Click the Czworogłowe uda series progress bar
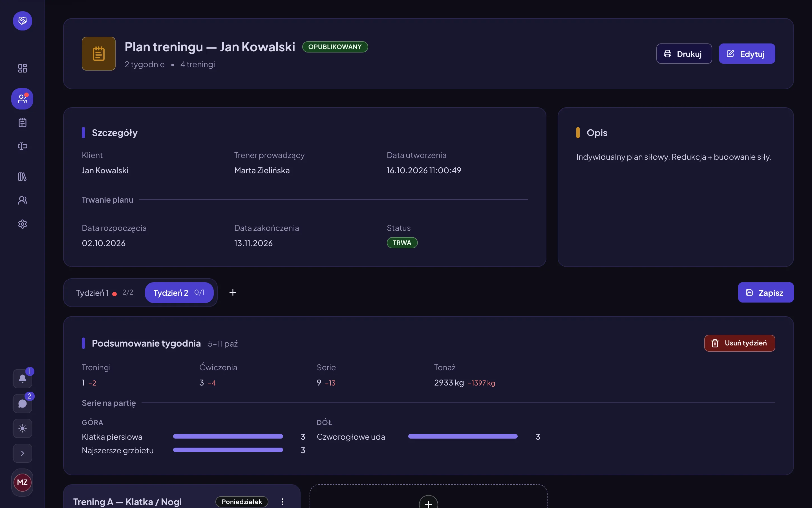The width and height of the screenshot is (812, 508). pos(463,436)
